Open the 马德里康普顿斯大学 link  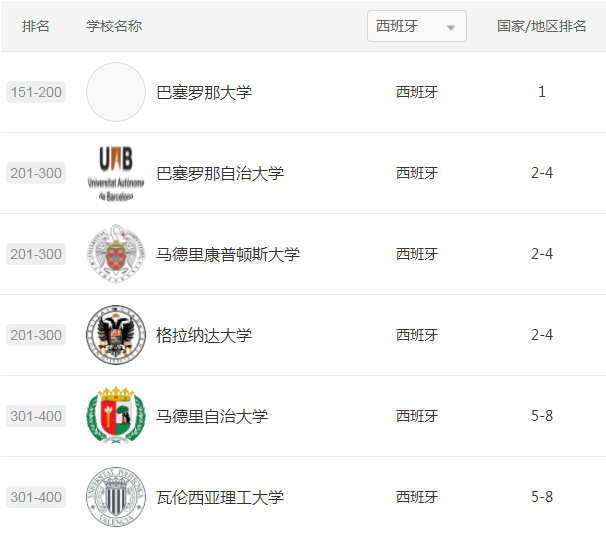(x=228, y=254)
